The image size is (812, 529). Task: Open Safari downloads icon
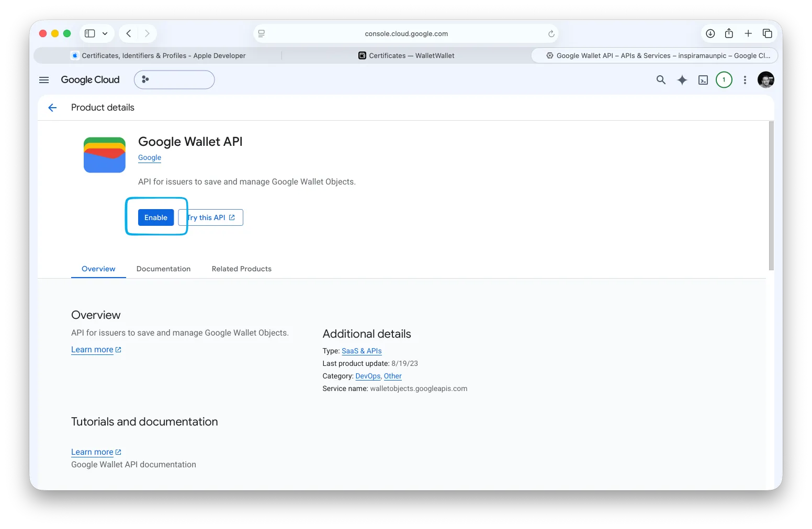(x=710, y=33)
